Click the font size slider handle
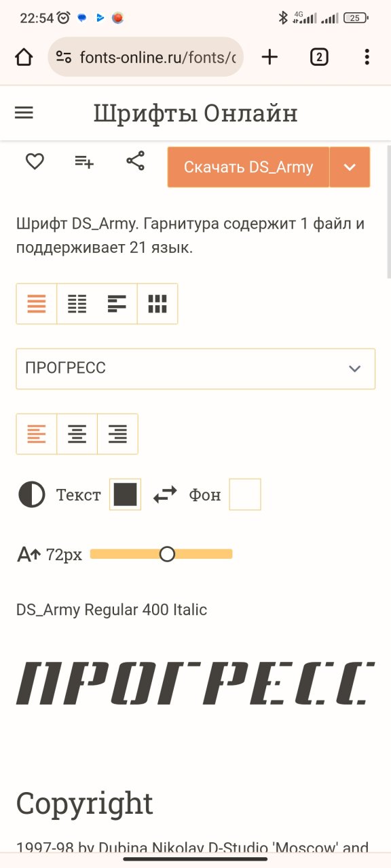Viewport: 391px width, 868px height. click(167, 555)
